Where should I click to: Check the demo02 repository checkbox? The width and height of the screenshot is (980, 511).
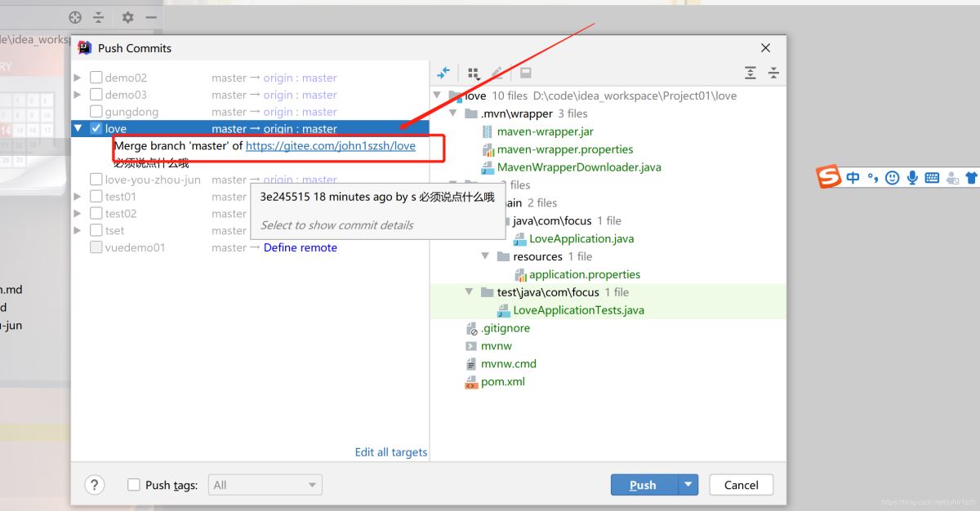pos(96,78)
